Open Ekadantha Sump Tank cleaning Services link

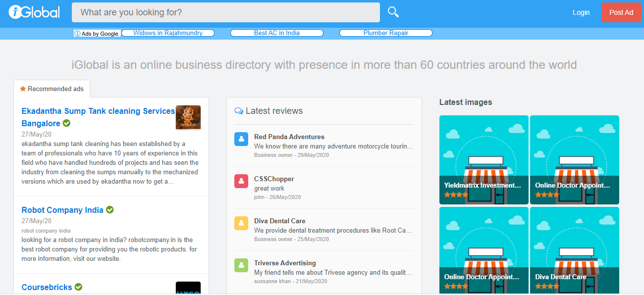click(98, 117)
